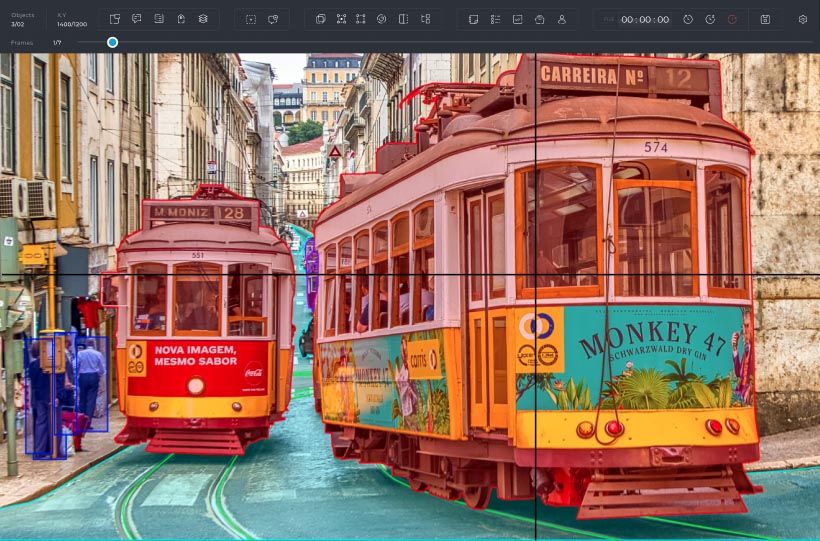Click the blue Frames slider handle
The image size is (820, 541).
coord(112,42)
